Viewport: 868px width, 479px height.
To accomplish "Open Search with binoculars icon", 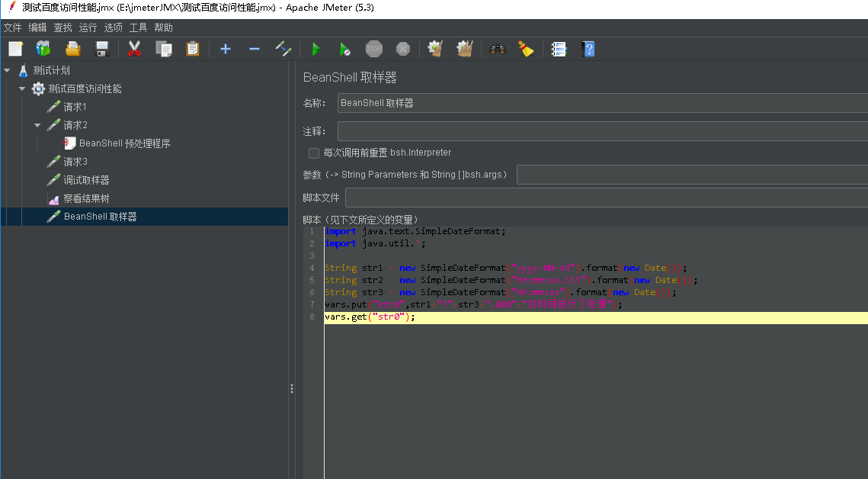I will [x=497, y=50].
